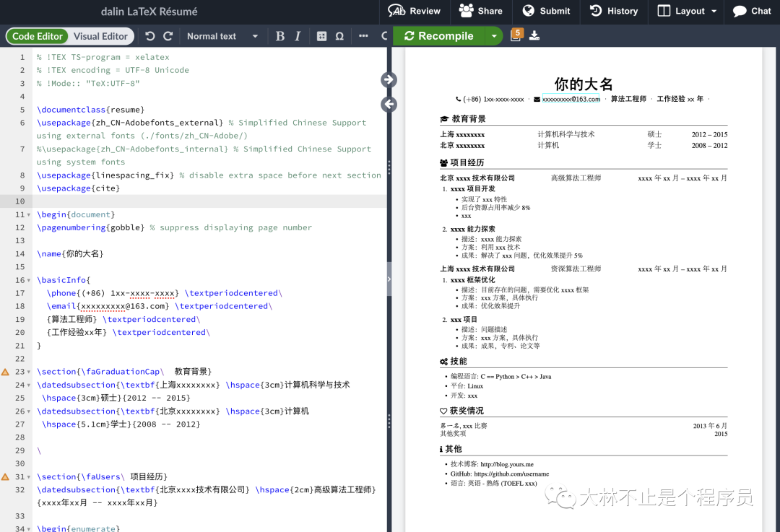Open the Chat panel
The height and width of the screenshot is (532, 780).
pyautogui.click(x=752, y=11)
